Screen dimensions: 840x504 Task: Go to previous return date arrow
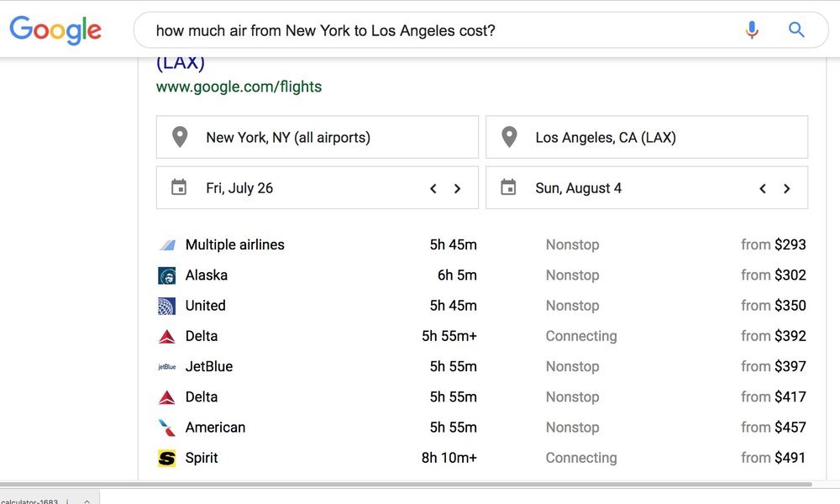(763, 188)
